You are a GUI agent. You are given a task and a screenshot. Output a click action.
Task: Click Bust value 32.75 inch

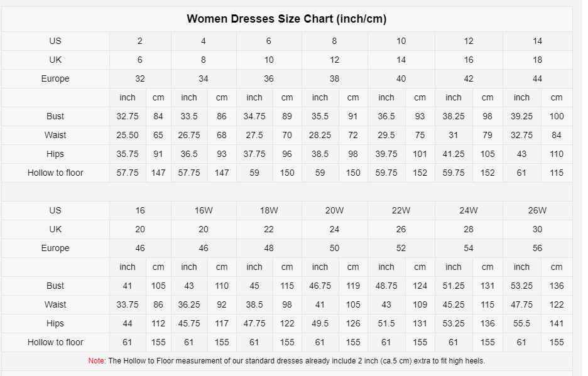tap(128, 116)
